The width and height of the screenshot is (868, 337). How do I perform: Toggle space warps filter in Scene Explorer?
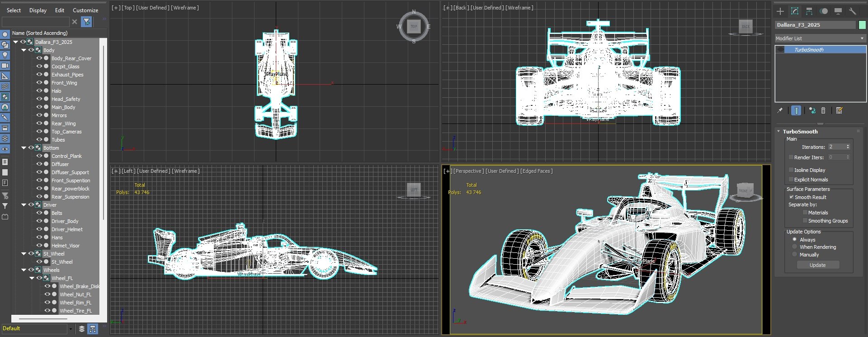pyautogui.click(x=5, y=86)
